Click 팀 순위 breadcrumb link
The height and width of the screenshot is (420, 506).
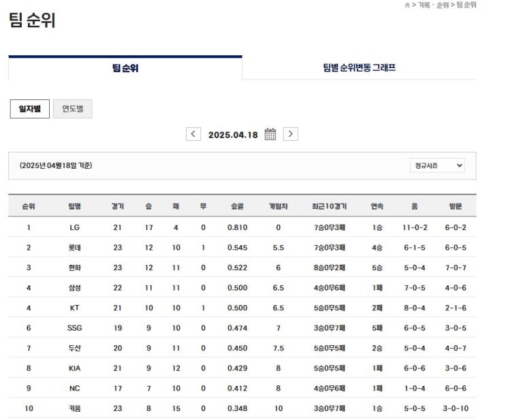467,5
